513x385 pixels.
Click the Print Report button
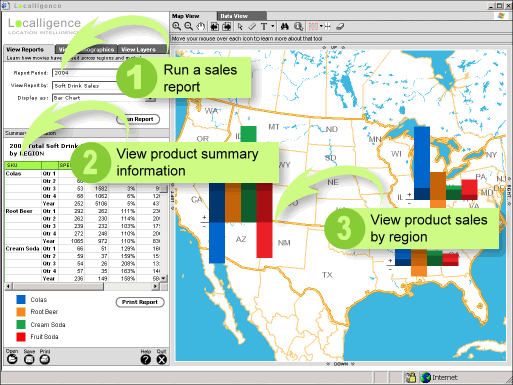140,302
